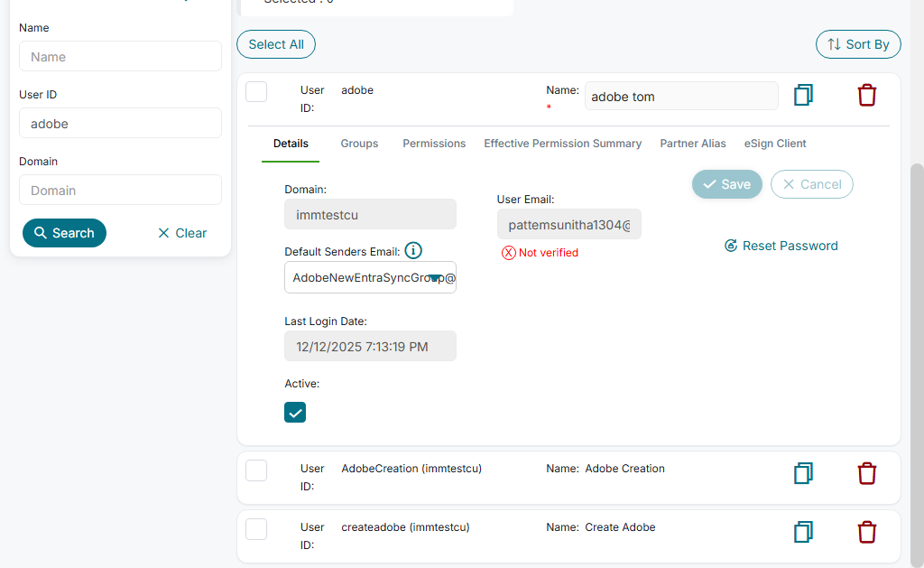Screen dimensions: 924x568
Task: Delete the Adobe Creation user
Action: tap(866, 473)
